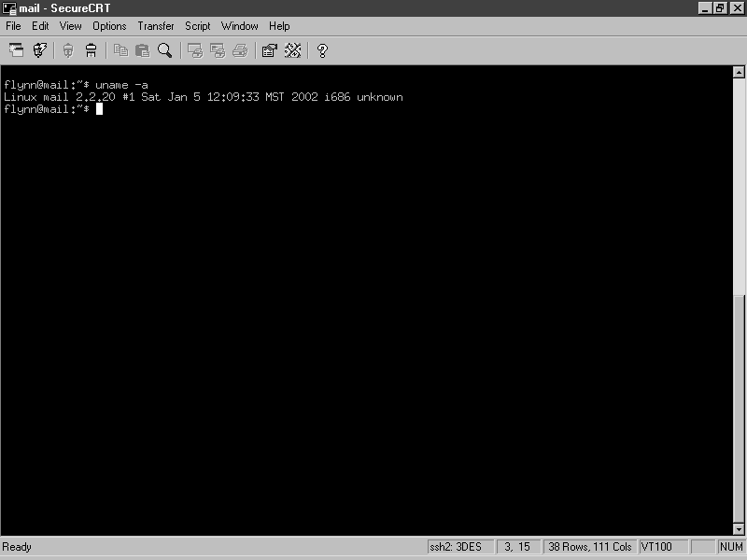Click the Reconnect session icon

coord(68,50)
